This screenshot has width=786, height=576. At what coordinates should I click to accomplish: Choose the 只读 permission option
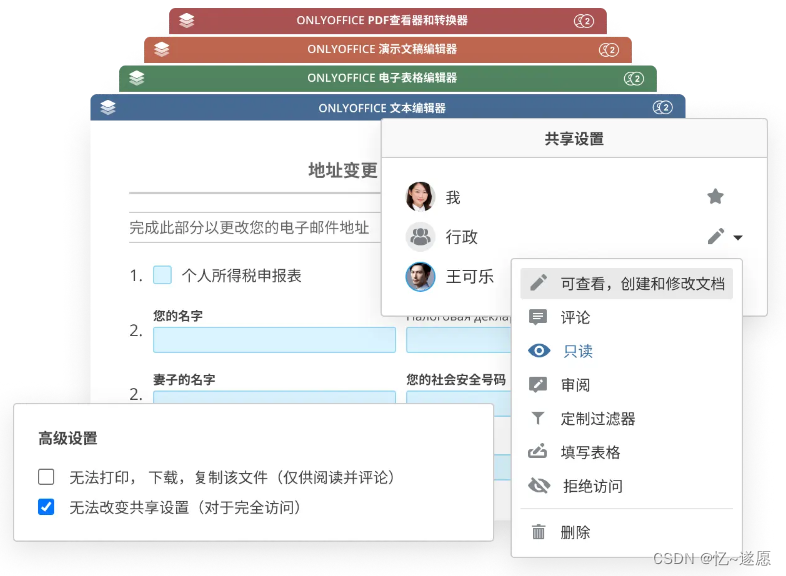pyautogui.click(x=627, y=351)
